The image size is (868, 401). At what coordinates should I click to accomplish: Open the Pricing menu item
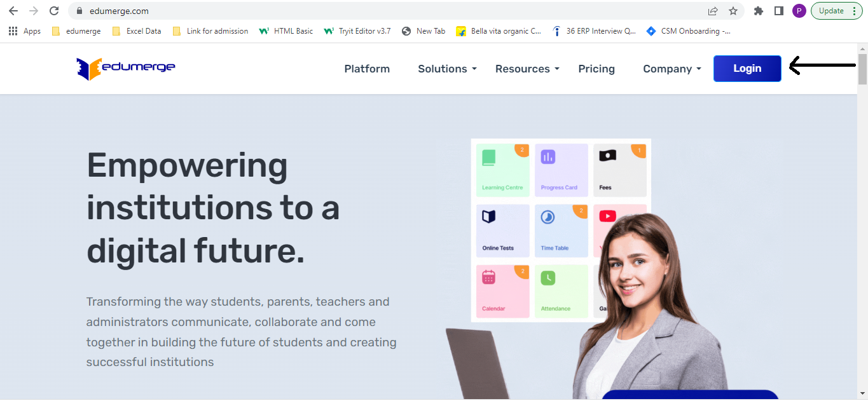click(x=596, y=69)
